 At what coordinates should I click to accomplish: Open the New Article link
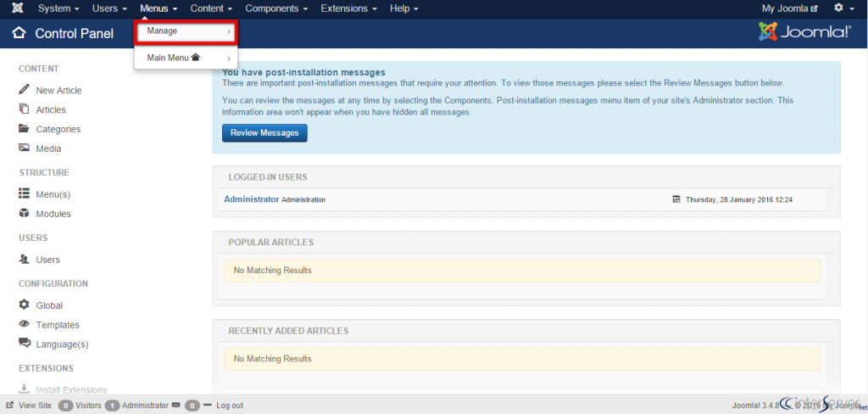tap(58, 90)
